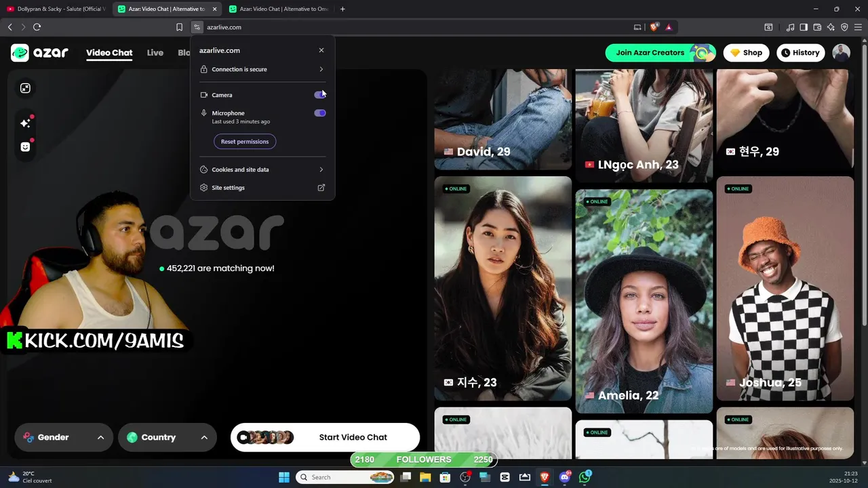Open the smiley face icon in left sidebar
The image size is (868, 488).
(25, 146)
